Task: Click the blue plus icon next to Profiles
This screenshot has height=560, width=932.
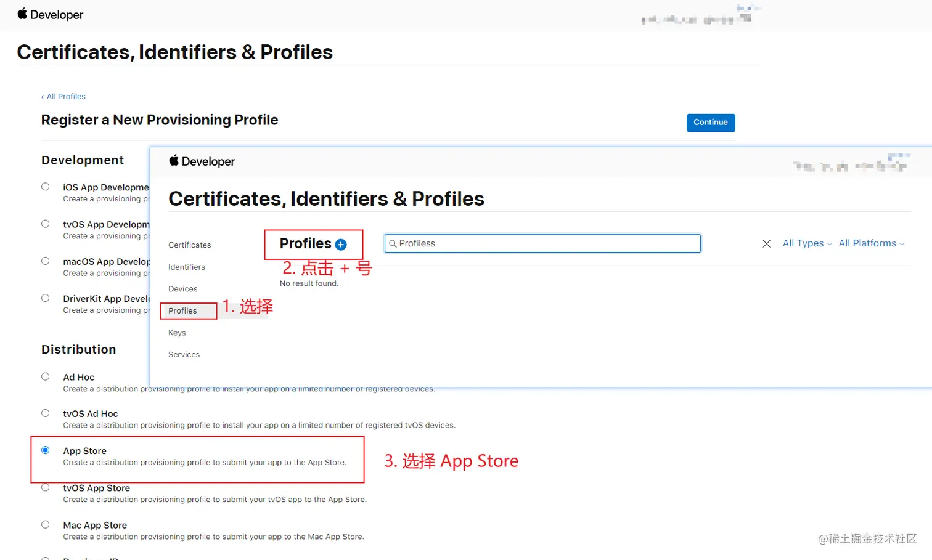Action: pyautogui.click(x=341, y=245)
